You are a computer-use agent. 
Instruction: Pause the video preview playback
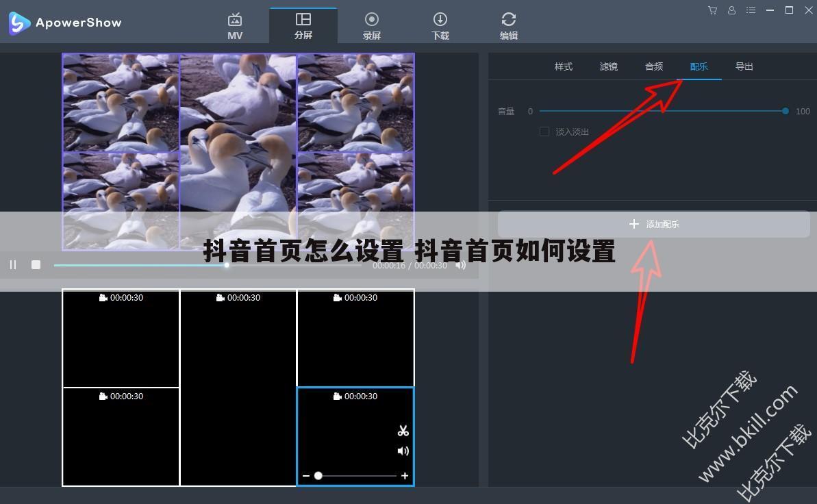point(12,265)
